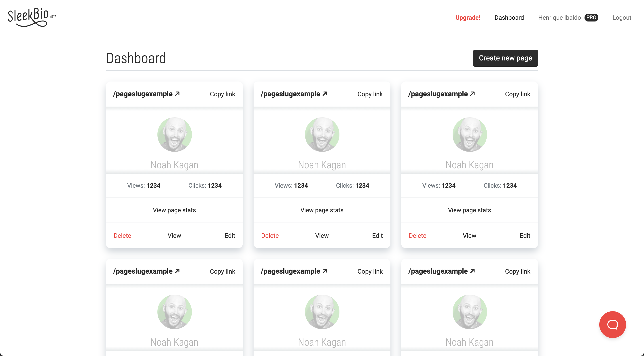This screenshot has width=644, height=356.
Task: Click Logout in the top navigation
Action: (x=621, y=17)
